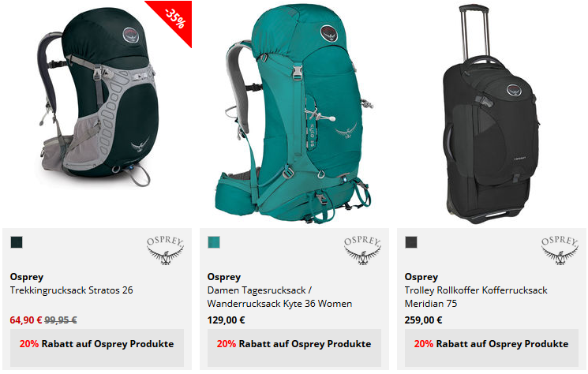Click the Osprey brand name above Stratos 26
The image size is (588, 374).
pos(27,277)
